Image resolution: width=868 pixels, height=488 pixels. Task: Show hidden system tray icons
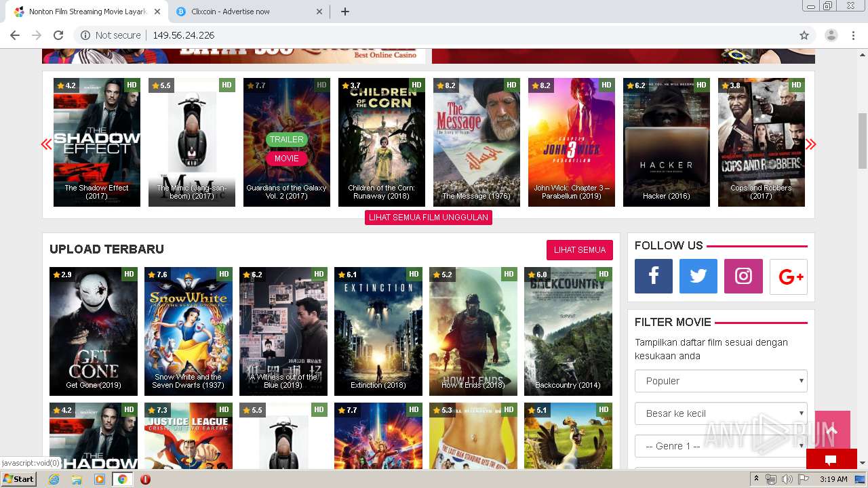[x=756, y=479]
